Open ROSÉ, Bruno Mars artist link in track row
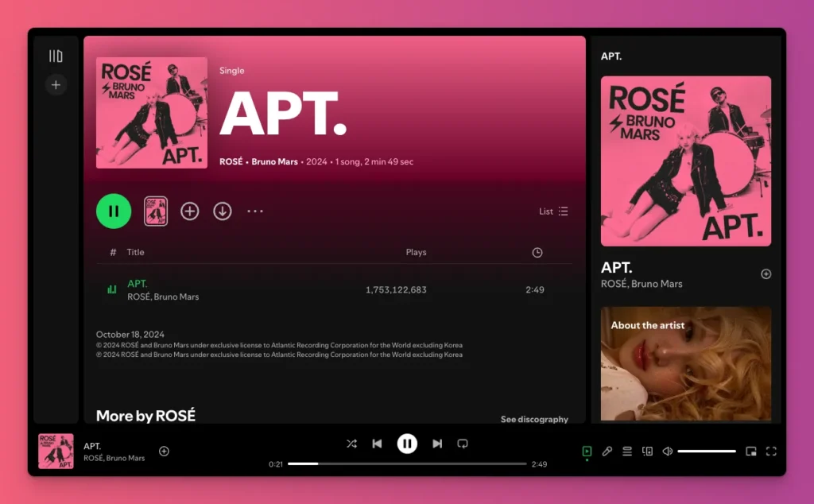814x504 pixels. point(163,297)
